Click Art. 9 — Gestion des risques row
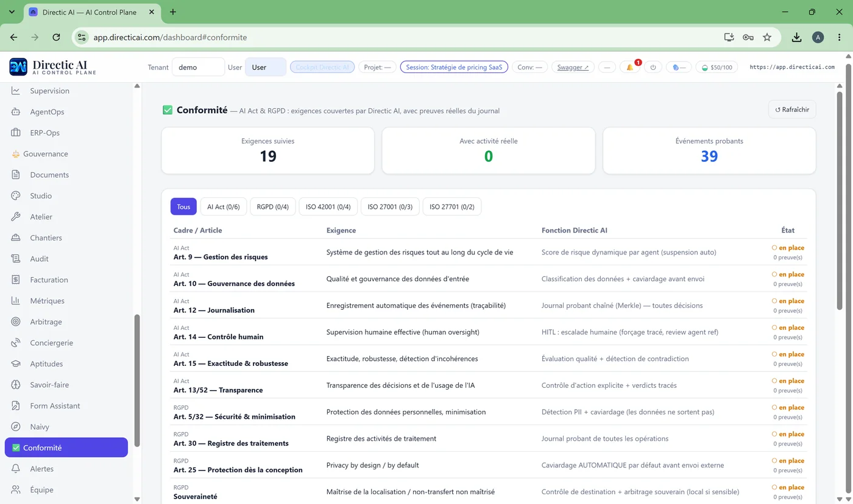 (x=489, y=252)
